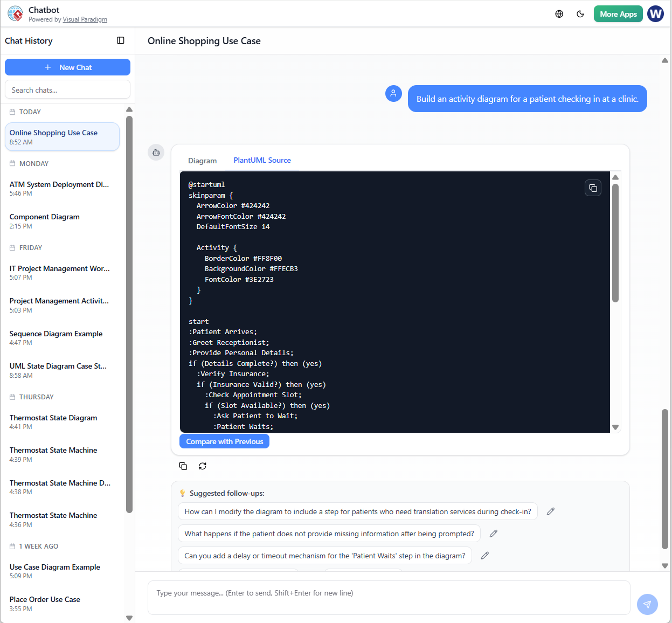672x623 pixels.
Task: Open the Visual Paradigm link
Action: [85, 19]
